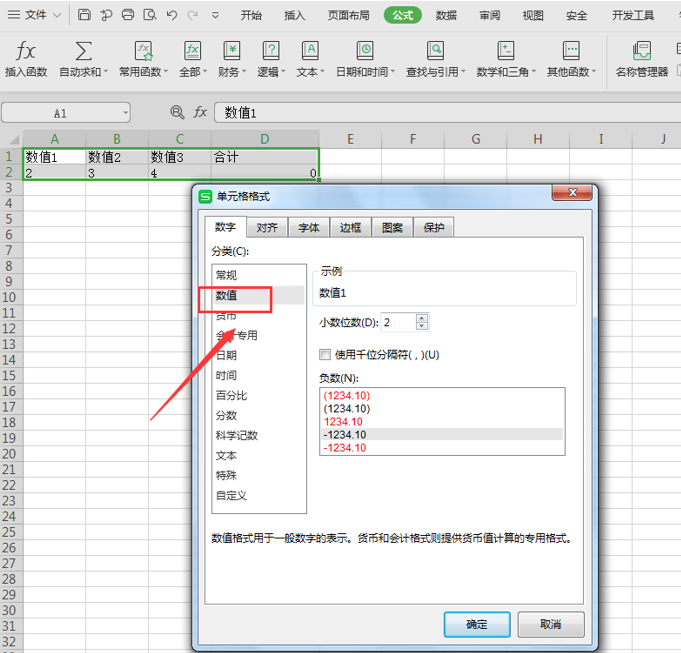Toggle the thousands separator checkbox
Viewport: 681px width, 653px height.
click(324, 355)
